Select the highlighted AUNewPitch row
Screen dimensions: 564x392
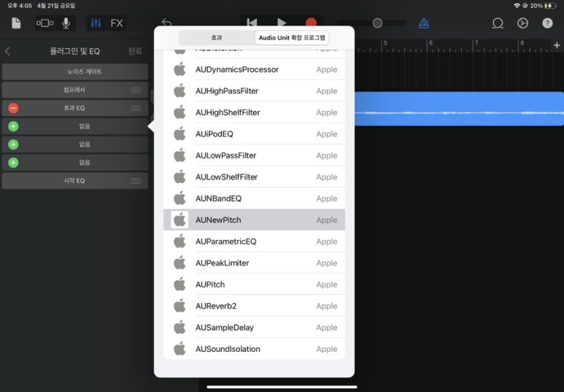255,220
